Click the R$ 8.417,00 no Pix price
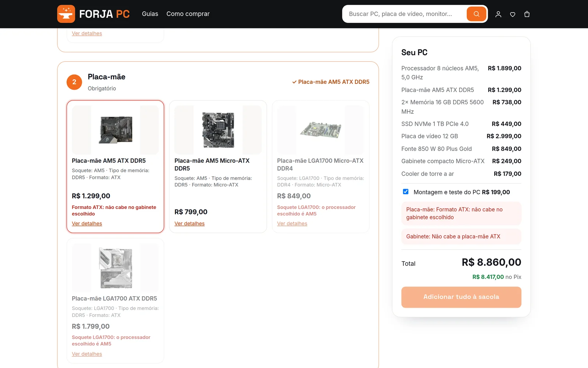 point(497,277)
